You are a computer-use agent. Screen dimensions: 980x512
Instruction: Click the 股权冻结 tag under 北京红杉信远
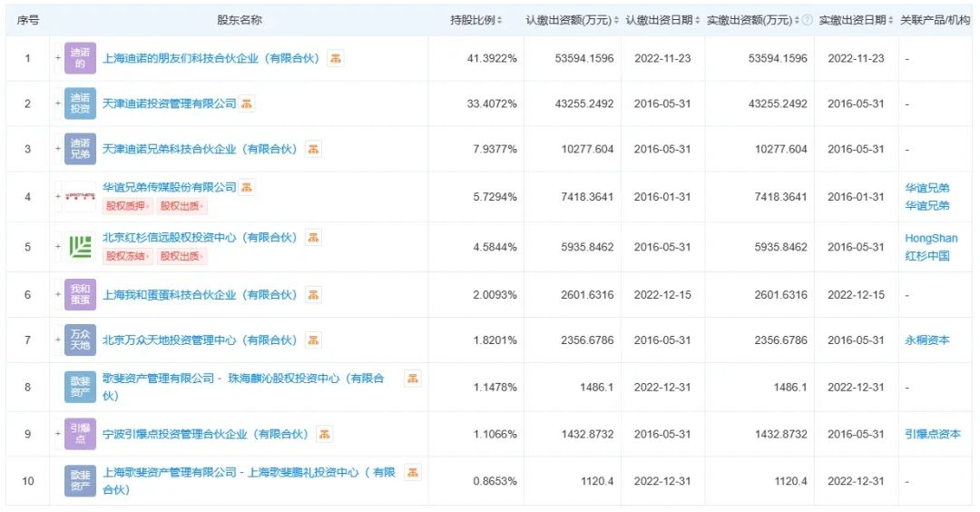(x=127, y=256)
